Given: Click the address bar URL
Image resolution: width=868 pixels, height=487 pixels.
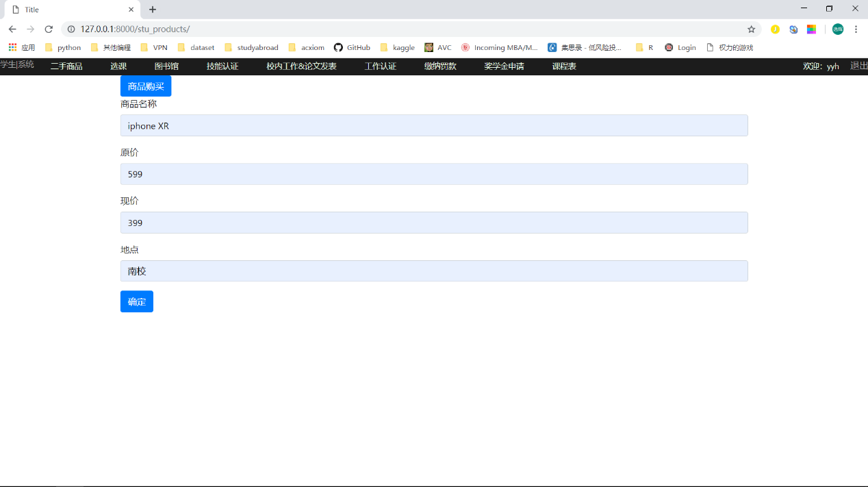Looking at the screenshot, I should tap(135, 29).
